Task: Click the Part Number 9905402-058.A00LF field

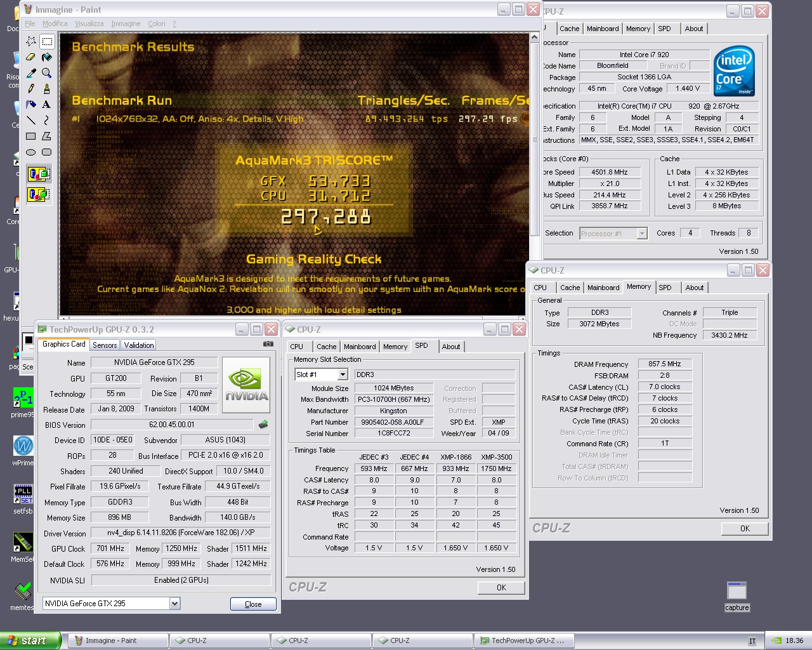Action: tap(393, 422)
